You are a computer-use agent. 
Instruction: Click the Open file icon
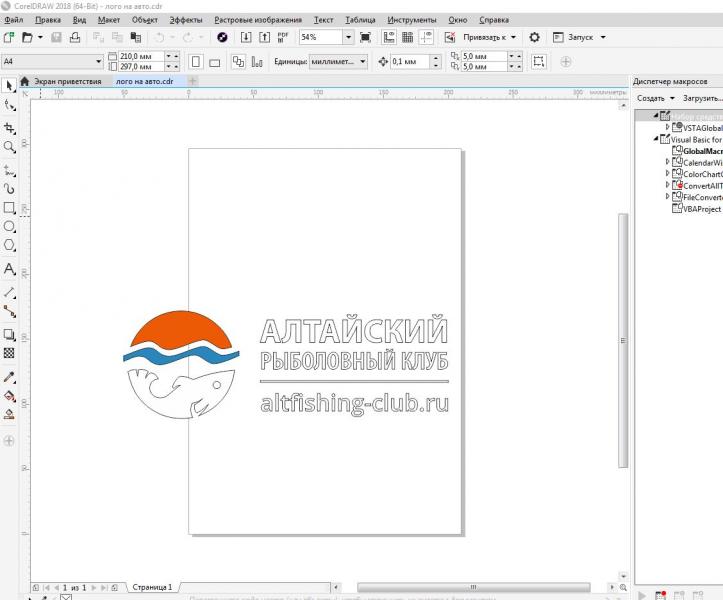tap(27, 37)
